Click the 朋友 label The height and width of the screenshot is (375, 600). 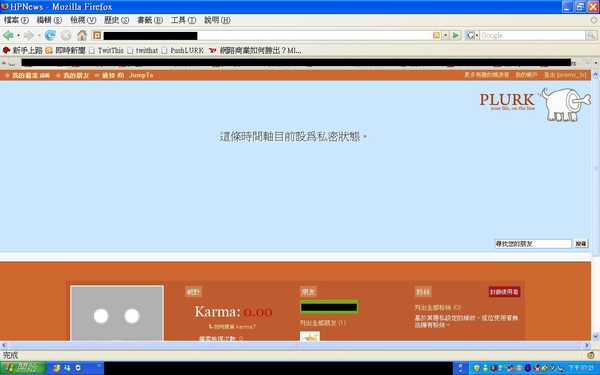pos(308,292)
